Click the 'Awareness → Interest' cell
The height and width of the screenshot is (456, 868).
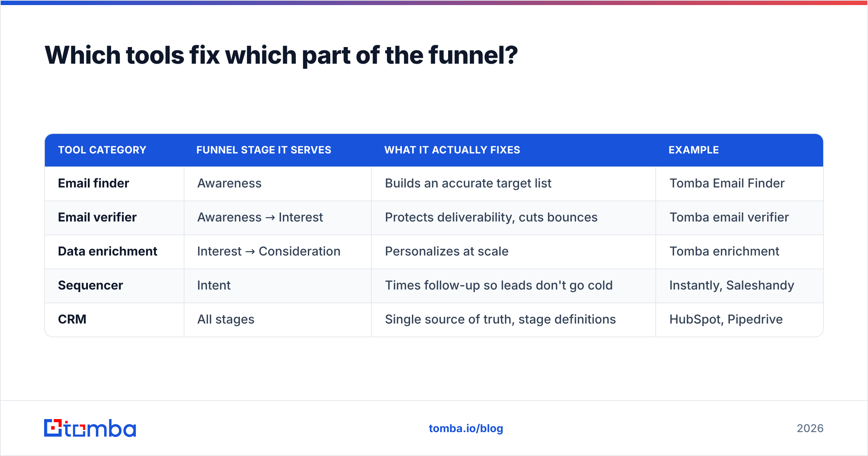point(278,218)
